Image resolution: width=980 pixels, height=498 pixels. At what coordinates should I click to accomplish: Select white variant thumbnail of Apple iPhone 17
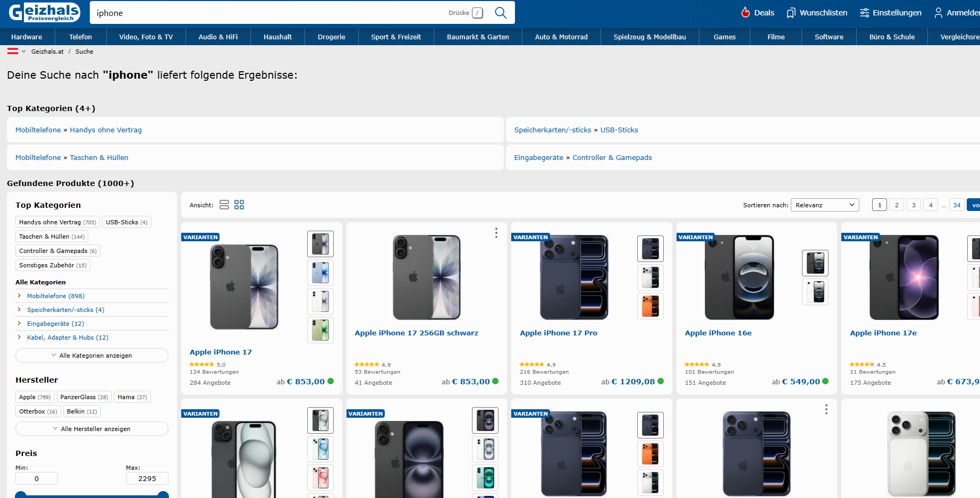point(320,301)
